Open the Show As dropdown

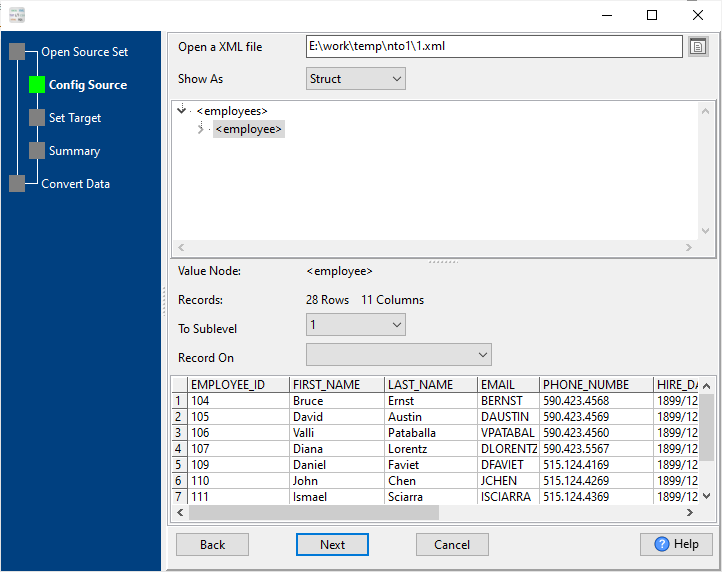point(355,79)
